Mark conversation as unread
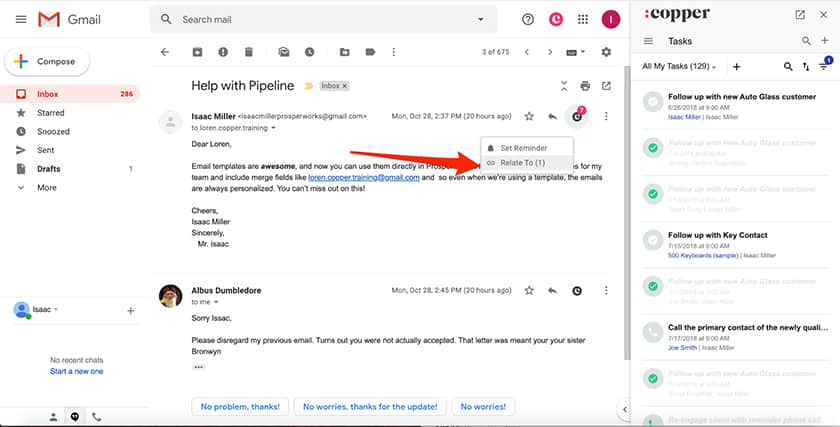 tap(283, 52)
